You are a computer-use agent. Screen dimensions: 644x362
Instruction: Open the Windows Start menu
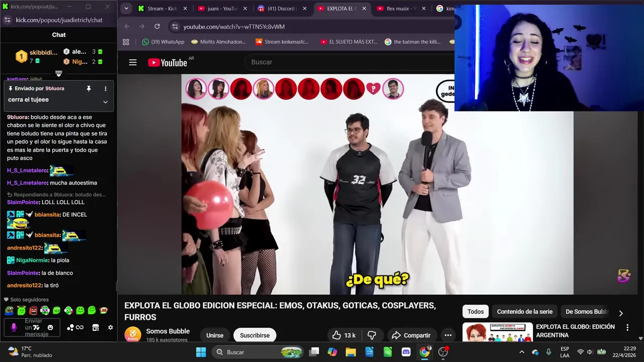coord(201,352)
